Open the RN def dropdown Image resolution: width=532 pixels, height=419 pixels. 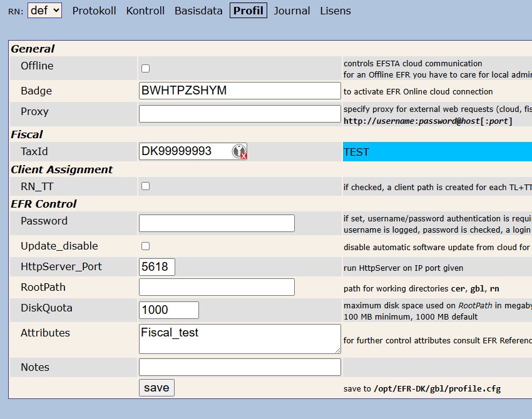coord(45,11)
